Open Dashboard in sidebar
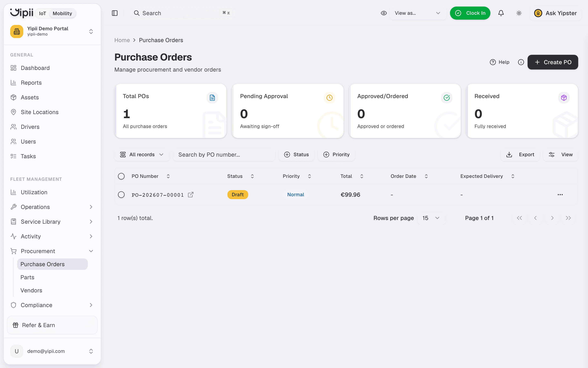 [x=52, y=68]
